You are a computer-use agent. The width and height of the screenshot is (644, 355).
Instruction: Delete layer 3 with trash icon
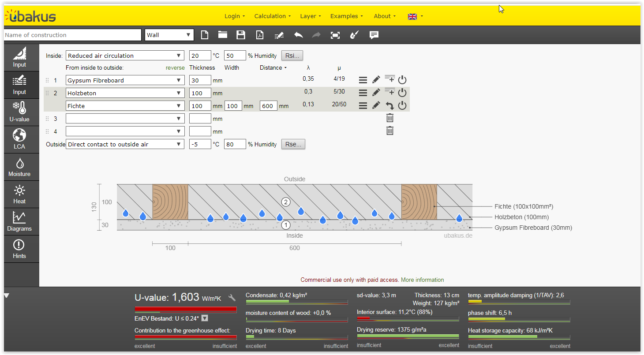(390, 118)
